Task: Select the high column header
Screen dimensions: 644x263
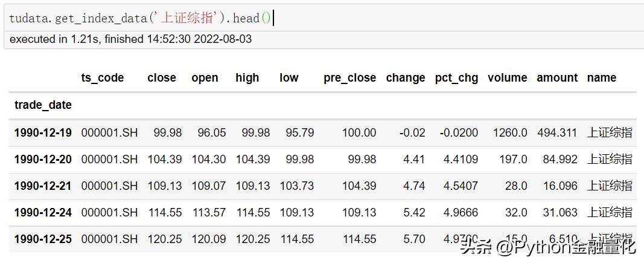Action: pyautogui.click(x=247, y=78)
